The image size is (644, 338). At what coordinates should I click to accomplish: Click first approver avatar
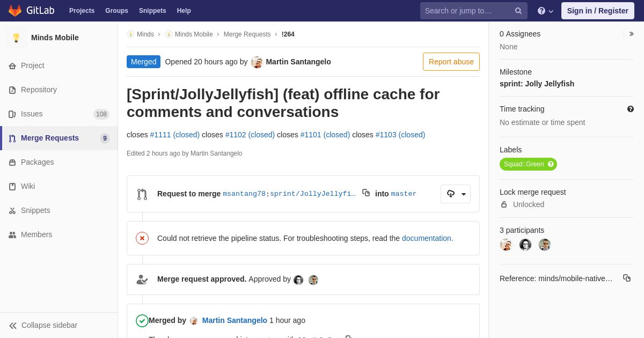pyautogui.click(x=298, y=280)
